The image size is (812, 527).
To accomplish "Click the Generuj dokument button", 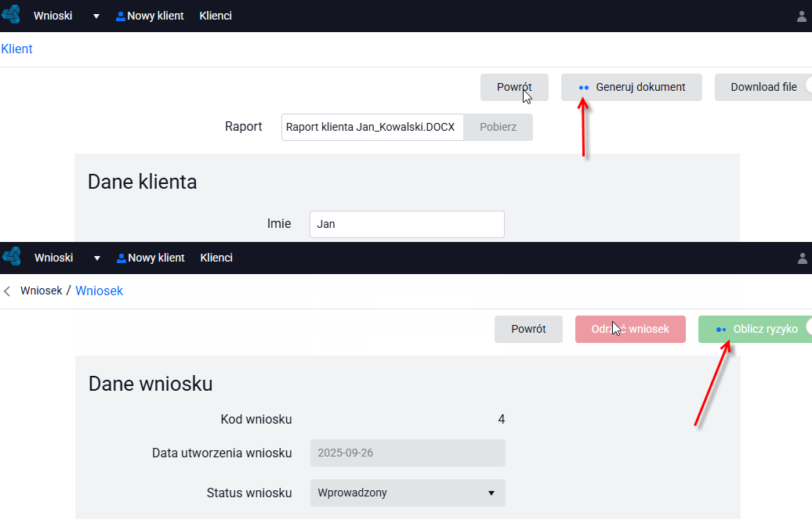I will click(631, 88).
